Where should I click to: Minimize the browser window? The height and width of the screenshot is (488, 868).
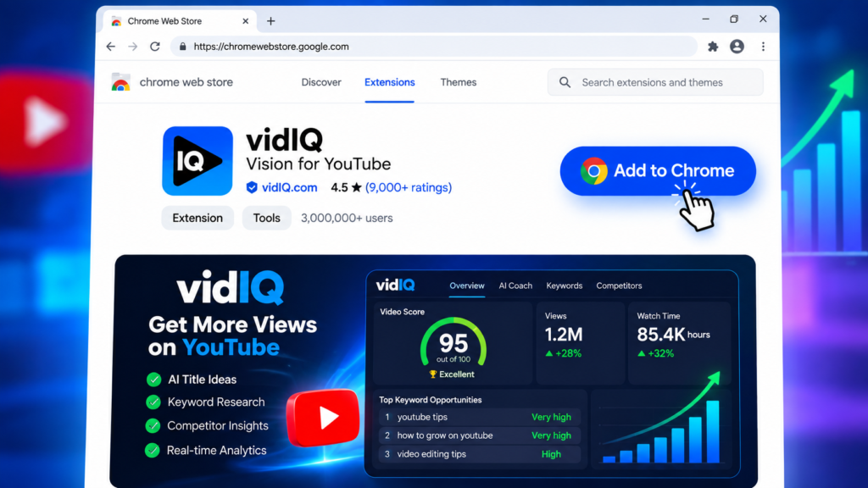point(706,19)
